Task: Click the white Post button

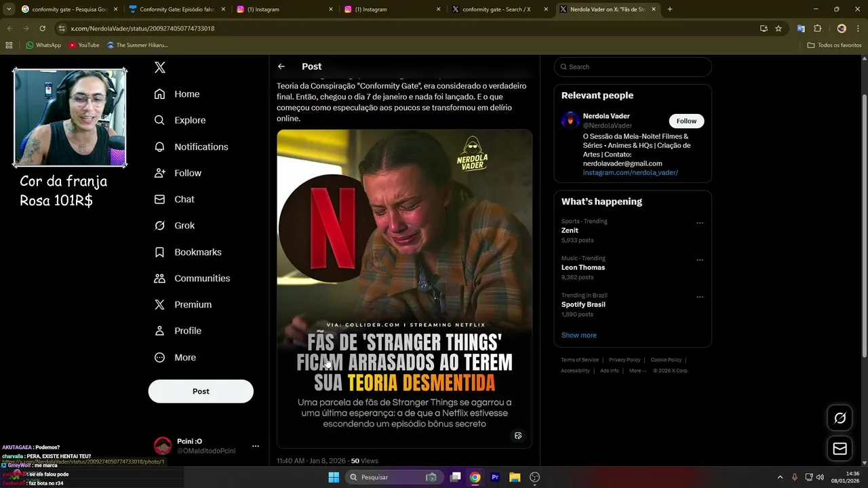Action: tap(201, 391)
